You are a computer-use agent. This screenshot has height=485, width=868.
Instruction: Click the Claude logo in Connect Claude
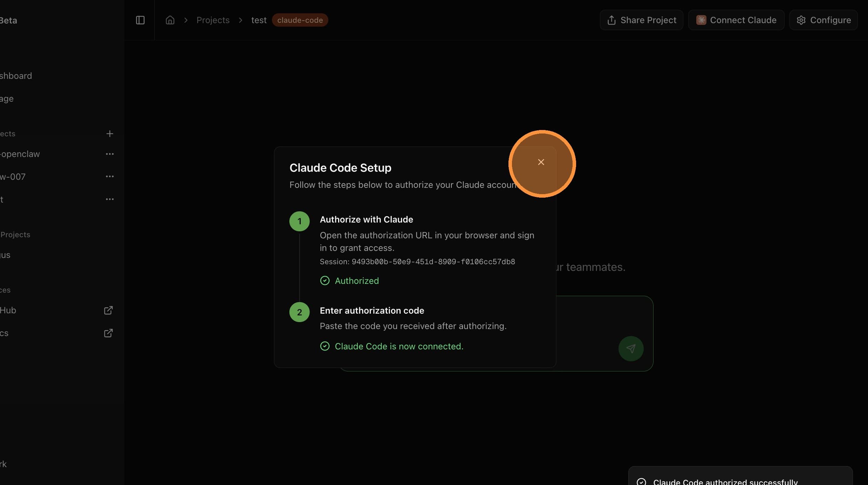click(x=701, y=20)
